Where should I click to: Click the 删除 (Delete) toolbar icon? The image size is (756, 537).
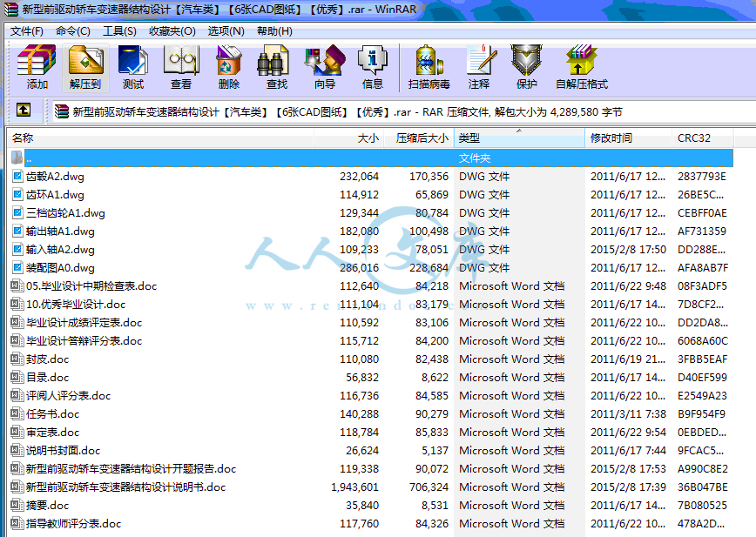pos(228,67)
